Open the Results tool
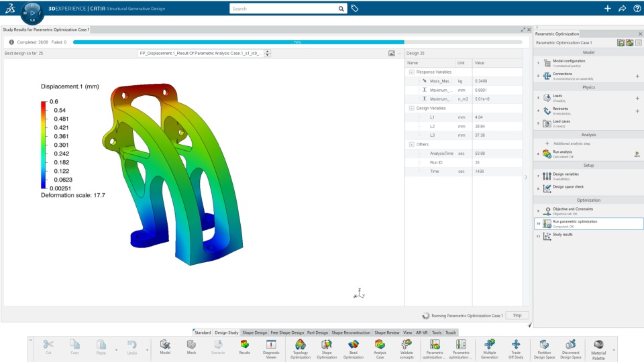This screenshot has width=644, height=362. [244, 347]
